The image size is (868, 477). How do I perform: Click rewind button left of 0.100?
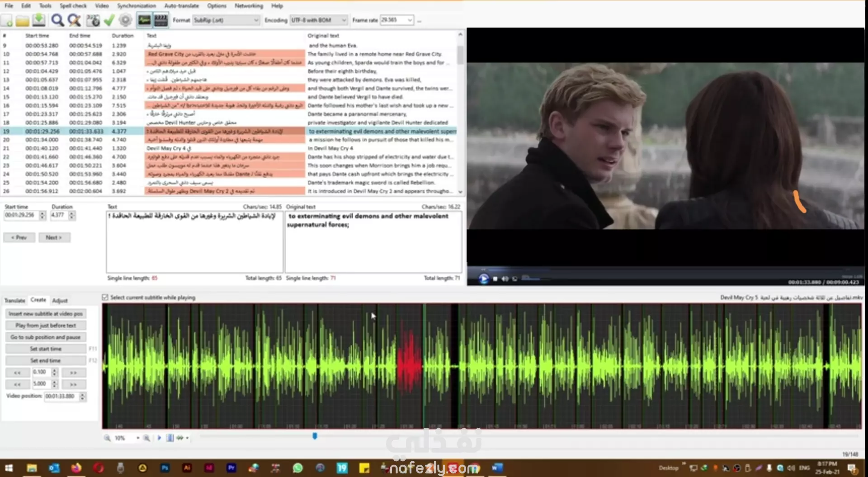[x=18, y=372]
